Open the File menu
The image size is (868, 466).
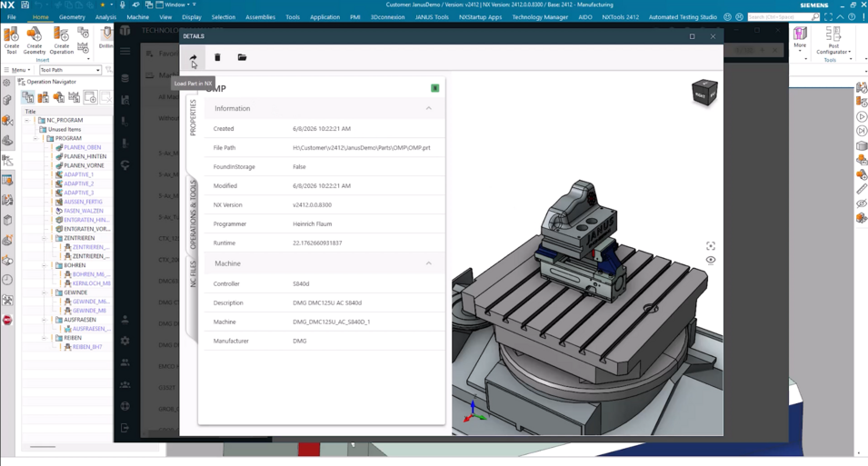[x=12, y=17]
